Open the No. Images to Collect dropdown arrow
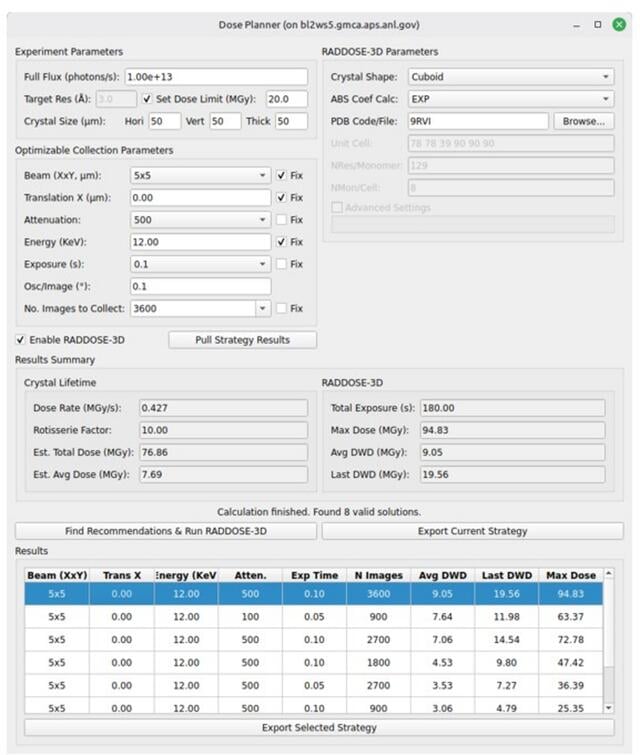This screenshot has height=755, width=640. (x=262, y=308)
